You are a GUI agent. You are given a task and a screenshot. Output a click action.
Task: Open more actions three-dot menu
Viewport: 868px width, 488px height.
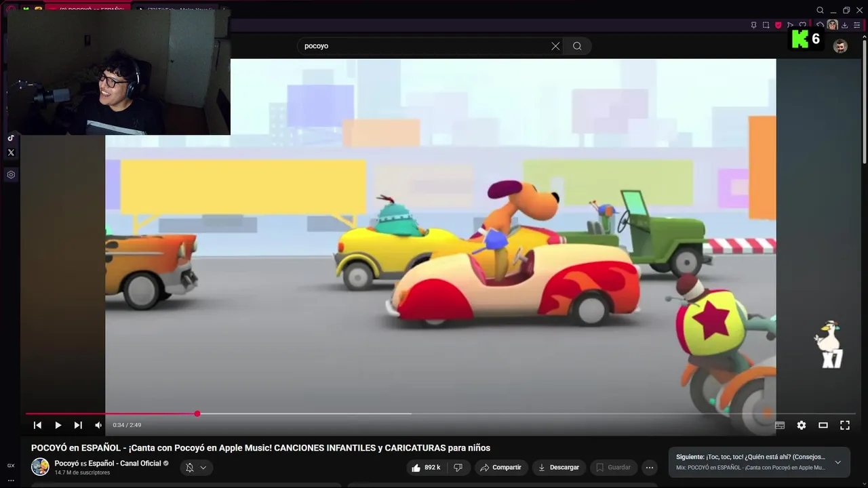(x=649, y=467)
